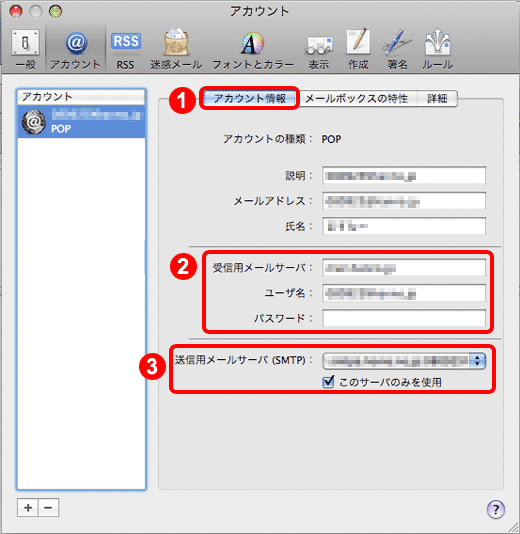The height and width of the screenshot is (534, 520).
Task: Open help with the question mark button
Action: [x=495, y=509]
